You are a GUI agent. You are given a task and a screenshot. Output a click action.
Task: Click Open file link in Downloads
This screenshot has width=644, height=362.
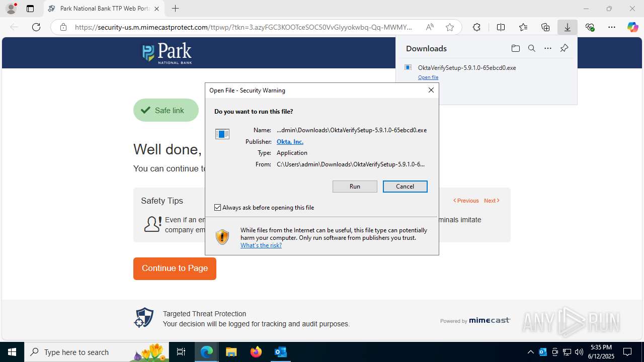pyautogui.click(x=428, y=77)
